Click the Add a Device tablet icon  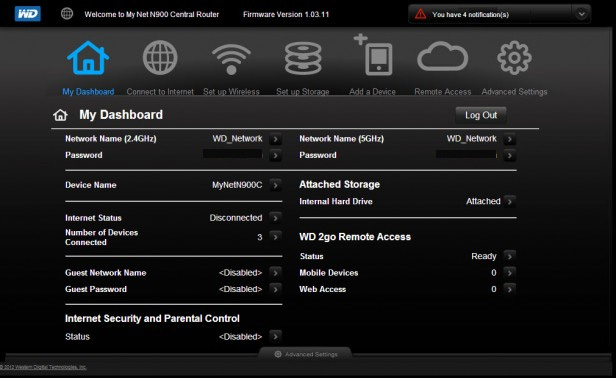[x=373, y=55]
